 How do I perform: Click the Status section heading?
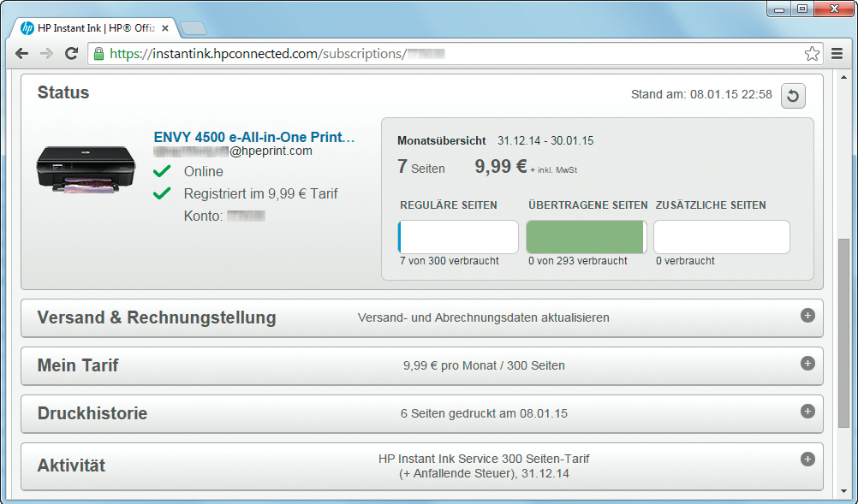coord(63,92)
